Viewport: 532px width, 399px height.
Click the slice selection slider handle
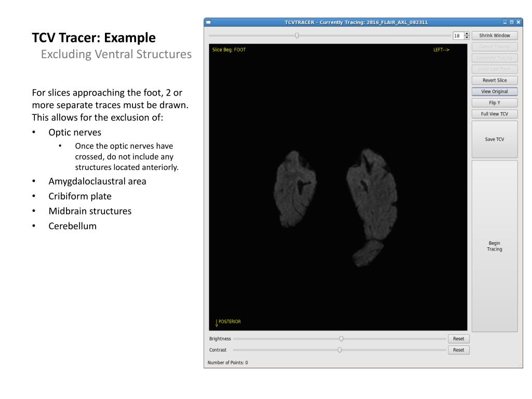(297, 36)
